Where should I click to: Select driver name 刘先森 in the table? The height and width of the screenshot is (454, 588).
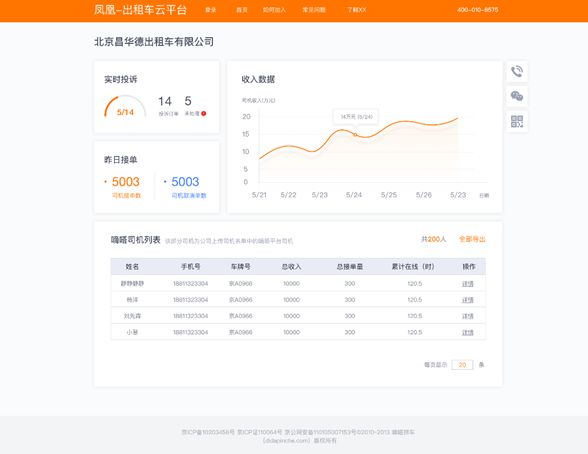pos(132,316)
